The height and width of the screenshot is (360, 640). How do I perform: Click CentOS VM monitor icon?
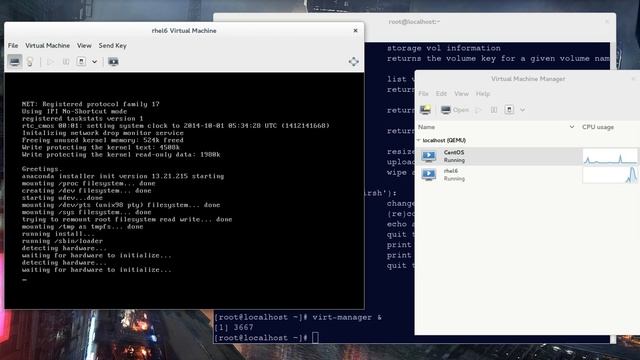[x=429, y=156]
